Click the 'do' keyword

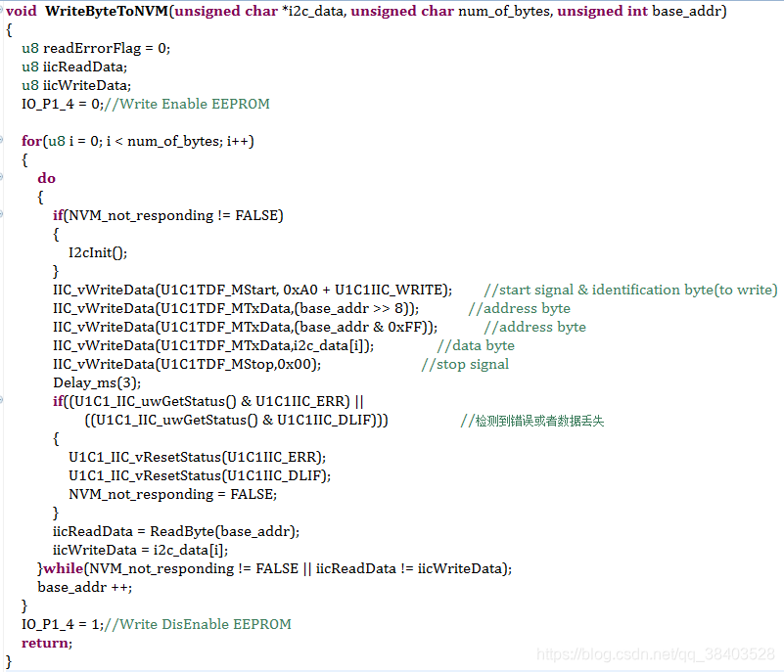(47, 178)
